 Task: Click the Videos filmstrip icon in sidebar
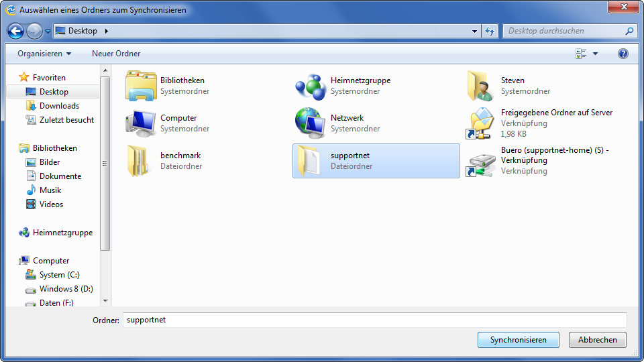[x=31, y=204]
